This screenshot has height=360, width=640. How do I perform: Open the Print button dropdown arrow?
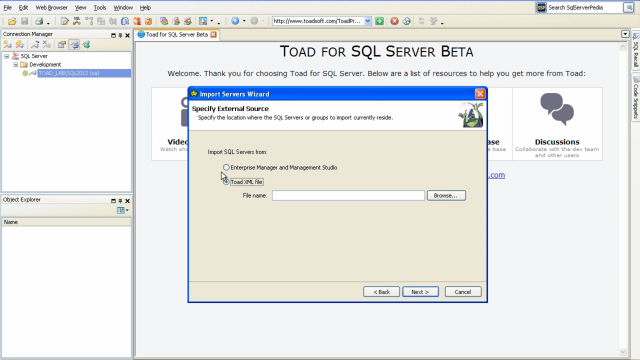click(x=48, y=22)
